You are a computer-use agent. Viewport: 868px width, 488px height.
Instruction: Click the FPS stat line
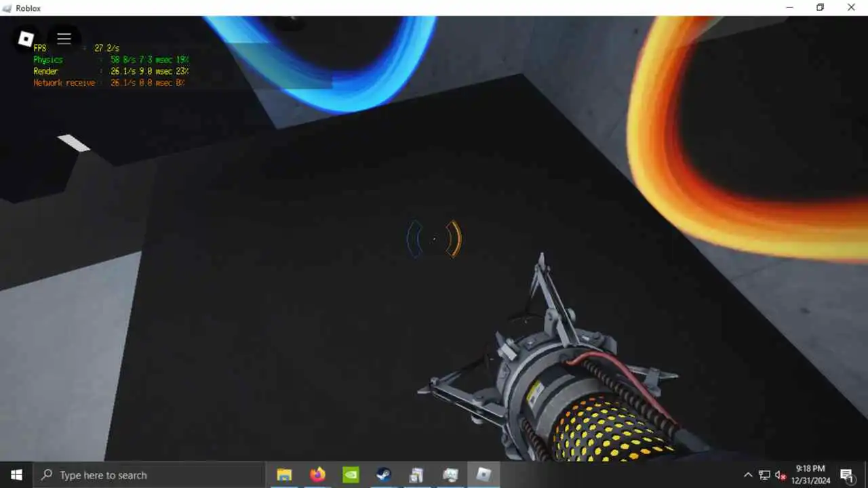coord(76,48)
